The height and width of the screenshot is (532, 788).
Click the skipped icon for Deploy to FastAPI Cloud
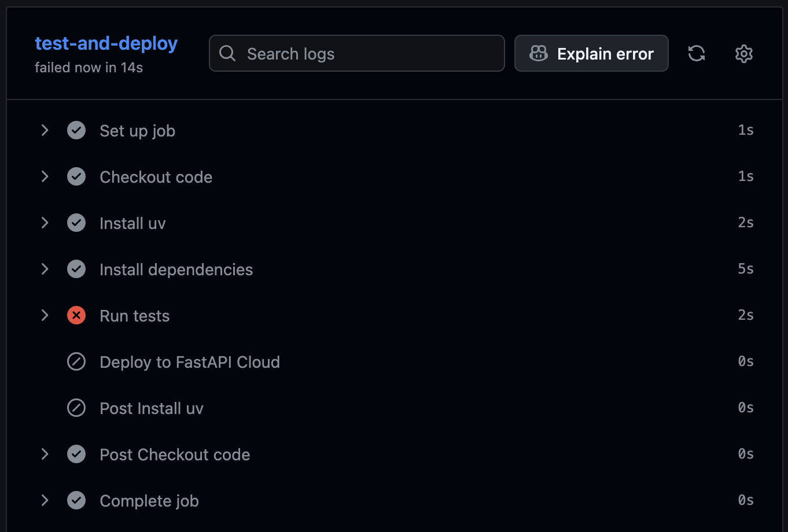pos(76,362)
